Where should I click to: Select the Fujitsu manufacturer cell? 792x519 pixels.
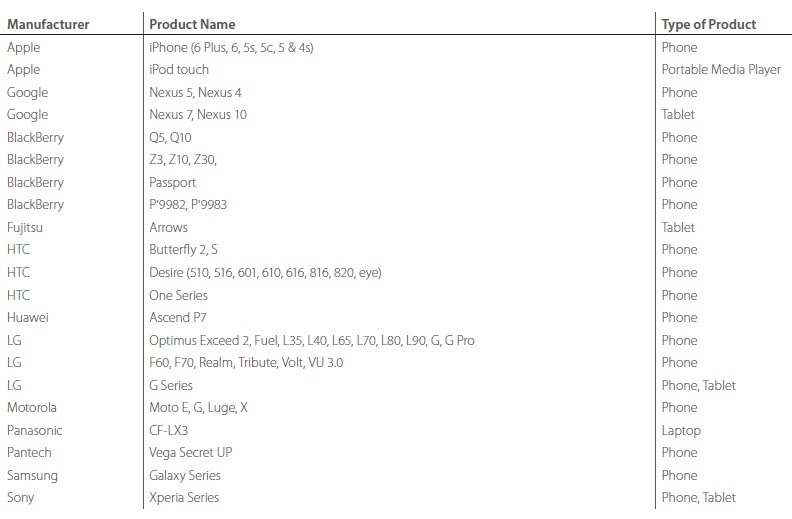tap(25, 228)
